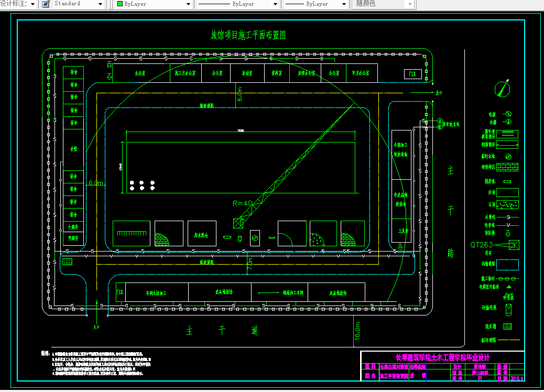Viewport: 544px width, 392px height.
Task: Click the car wash 洗车槽 legend symbol
Action: pyautogui.click(x=507, y=326)
